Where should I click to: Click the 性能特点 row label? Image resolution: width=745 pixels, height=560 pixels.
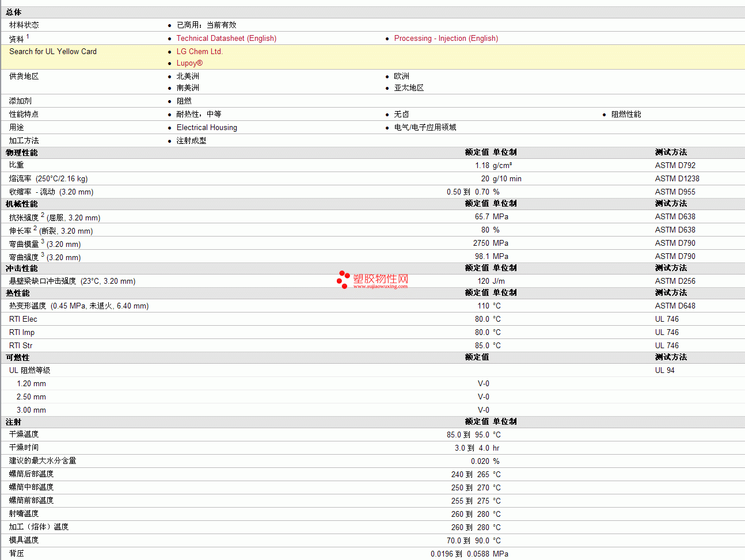pyautogui.click(x=24, y=115)
